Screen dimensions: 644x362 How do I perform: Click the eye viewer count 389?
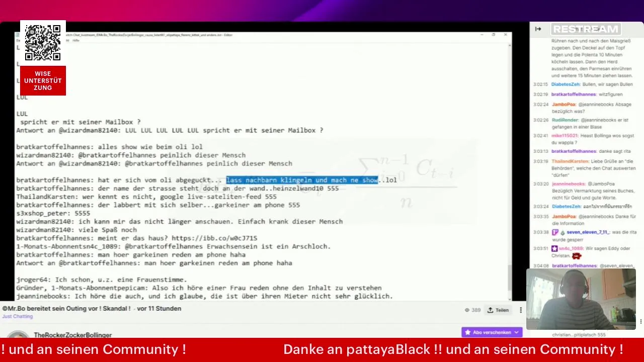(x=472, y=310)
